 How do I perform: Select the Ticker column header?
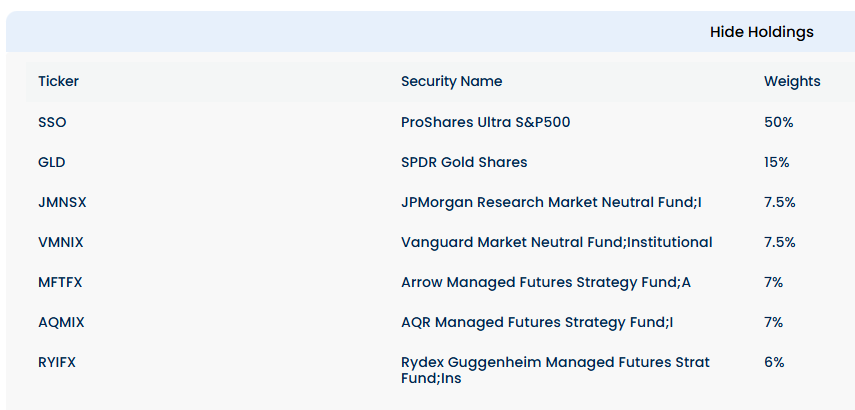tap(58, 81)
